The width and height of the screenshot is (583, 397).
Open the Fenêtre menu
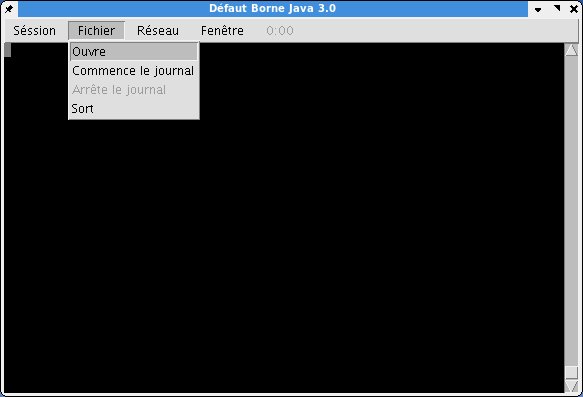click(222, 30)
